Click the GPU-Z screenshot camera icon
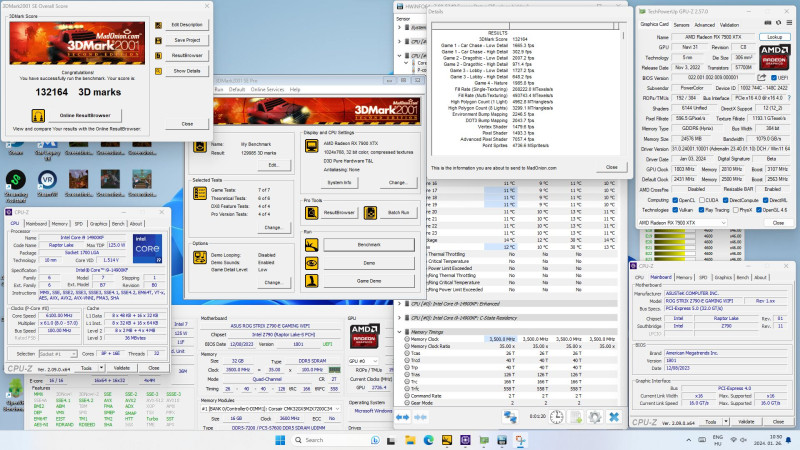The height and width of the screenshot is (450, 800). coord(768,23)
